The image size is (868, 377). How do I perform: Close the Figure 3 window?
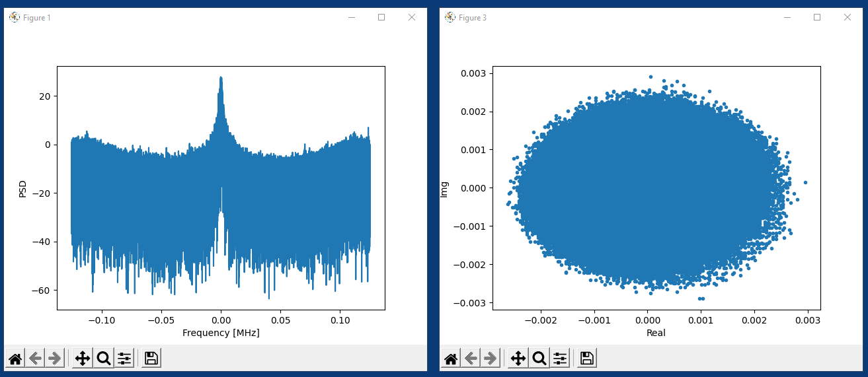point(848,17)
